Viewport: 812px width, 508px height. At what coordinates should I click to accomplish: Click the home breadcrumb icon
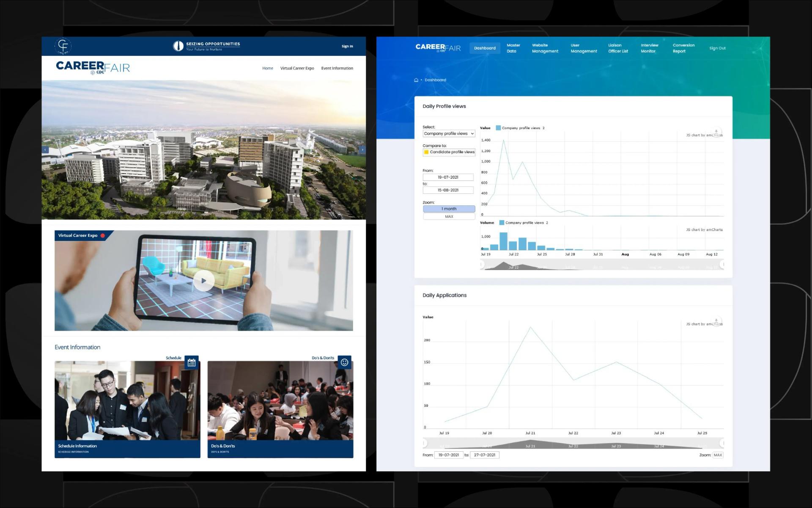416,80
